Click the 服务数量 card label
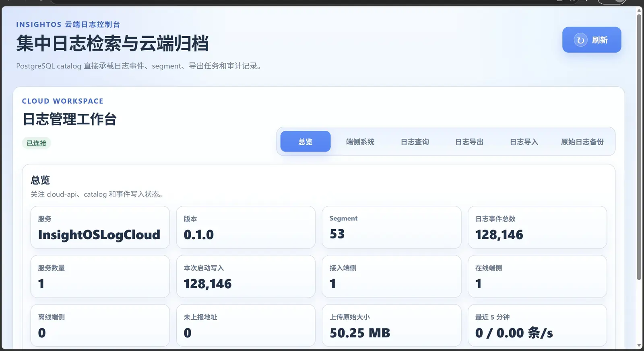644x351 pixels. click(52, 268)
